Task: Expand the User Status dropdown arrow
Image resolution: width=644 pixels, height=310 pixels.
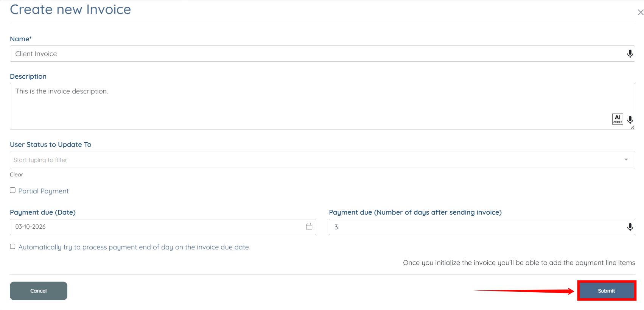Action: [x=626, y=160]
